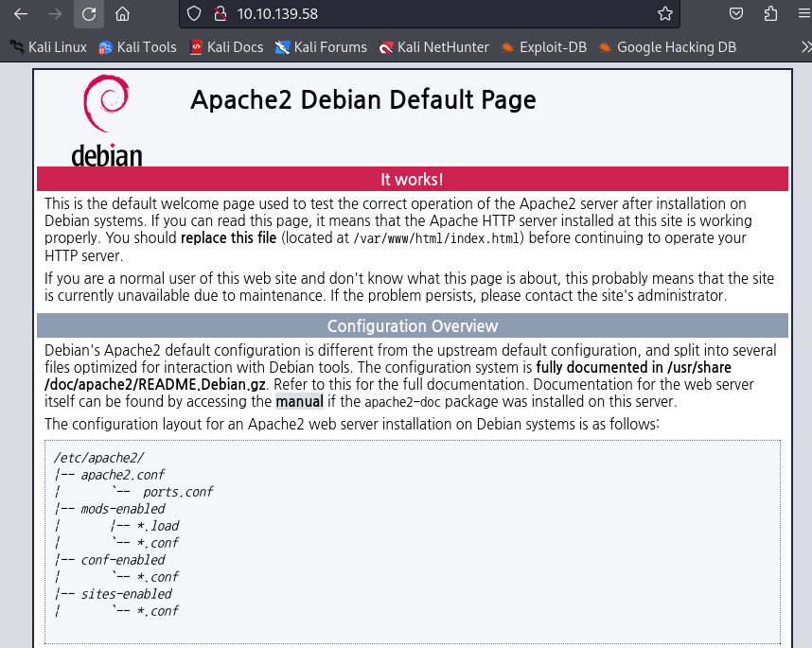Screen dimensions: 812x648
Task: Open the Google Hacking DB bookmark
Action: pos(667,47)
